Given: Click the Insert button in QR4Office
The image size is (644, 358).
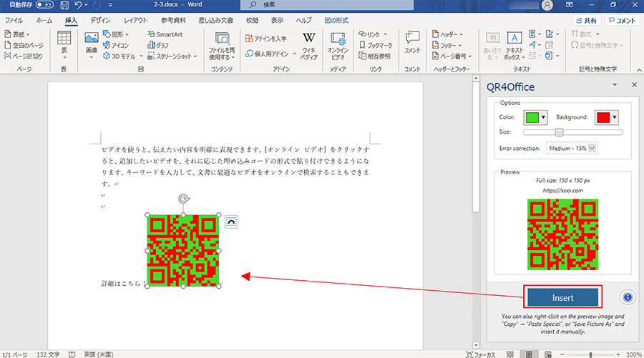Looking at the screenshot, I should tap(562, 298).
